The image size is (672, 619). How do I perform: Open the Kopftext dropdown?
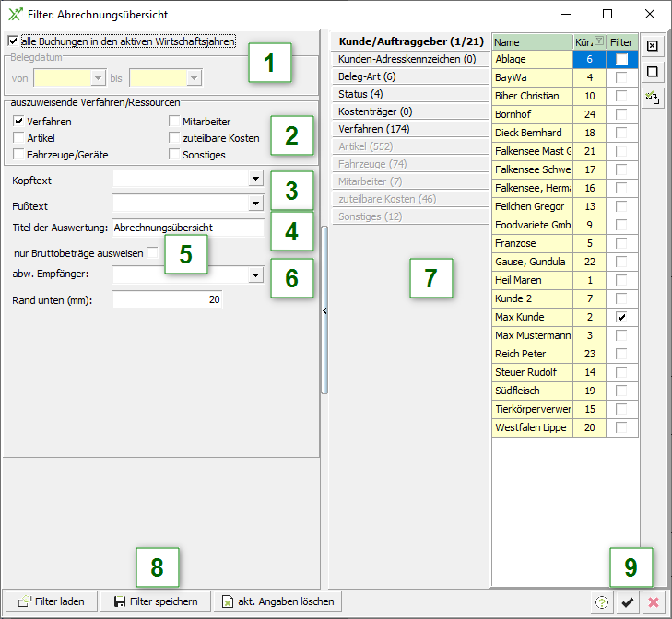coord(255,179)
